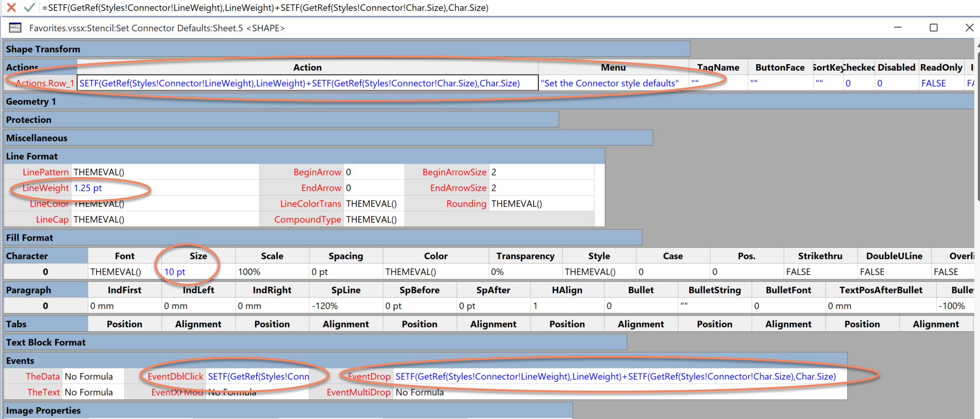Select the Menu cell "Set the Connector style defaults"

tap(614, 83)
